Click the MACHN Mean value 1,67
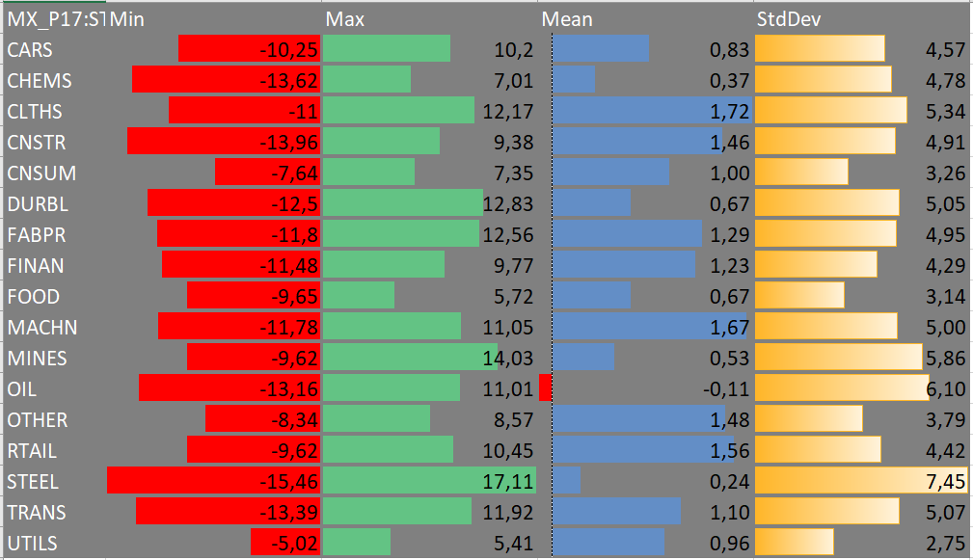 [729, 328]
